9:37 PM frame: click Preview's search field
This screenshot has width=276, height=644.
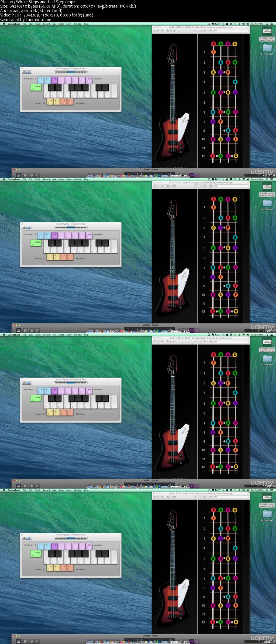pyautogui.click(x=232, y=30)
